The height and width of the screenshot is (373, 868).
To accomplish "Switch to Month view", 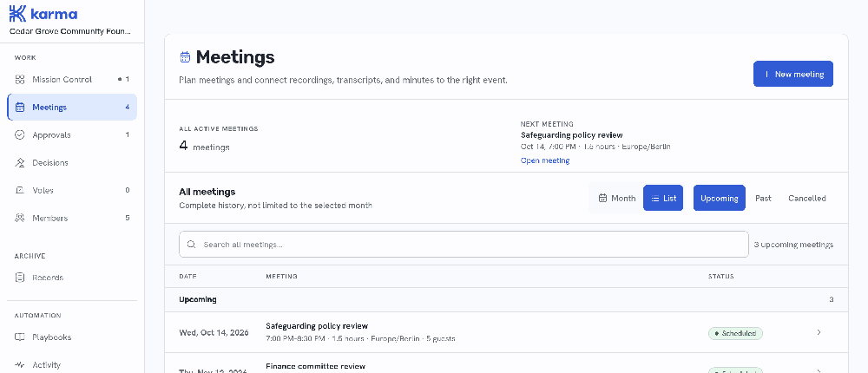I will [617, 198].
